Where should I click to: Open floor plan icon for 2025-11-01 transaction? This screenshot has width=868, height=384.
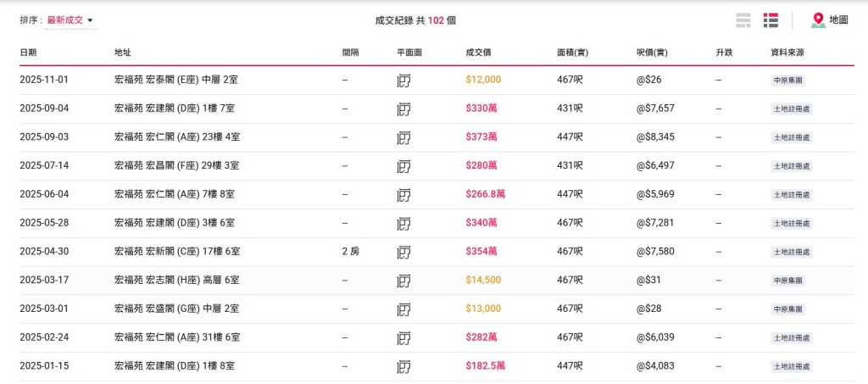pos(404,81)
